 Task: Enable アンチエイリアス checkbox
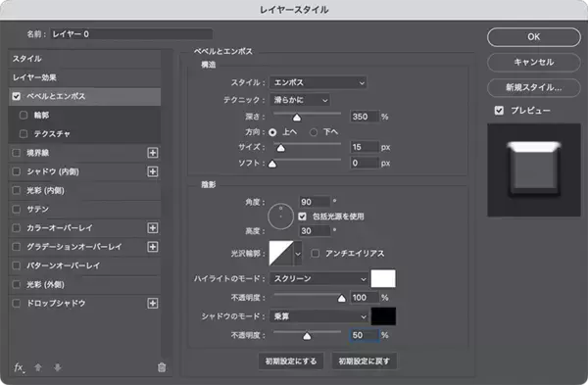[315, 254]
